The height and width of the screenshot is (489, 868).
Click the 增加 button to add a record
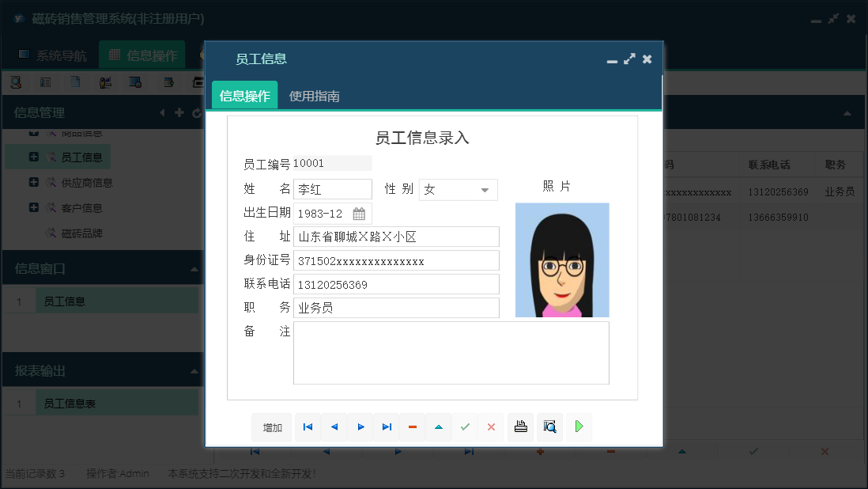271,426
